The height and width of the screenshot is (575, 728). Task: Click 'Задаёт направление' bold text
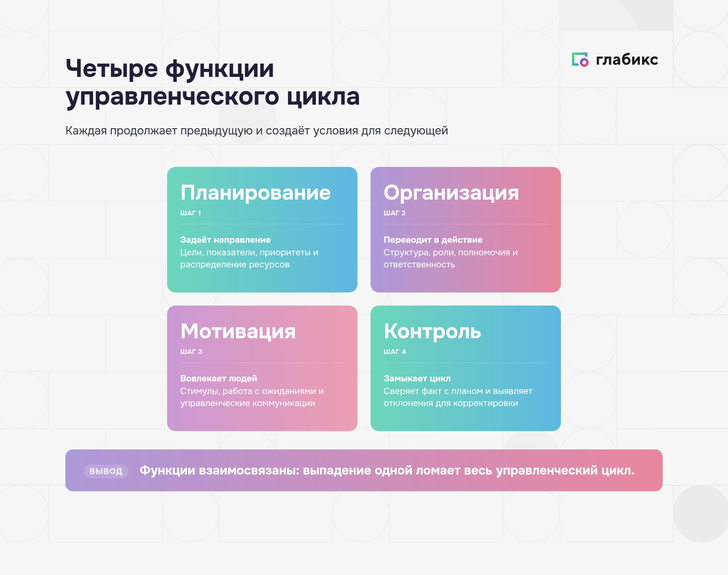click(x=225, y=240)
